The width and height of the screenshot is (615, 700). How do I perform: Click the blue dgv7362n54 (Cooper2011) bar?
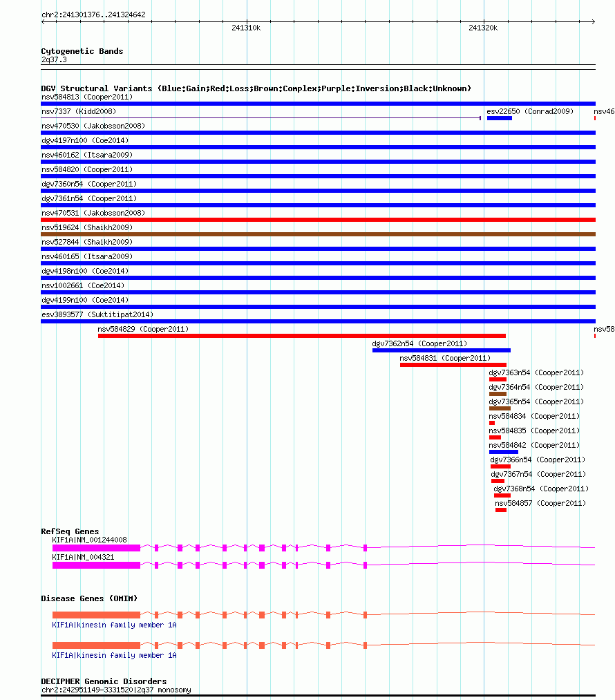coord(442,350)
